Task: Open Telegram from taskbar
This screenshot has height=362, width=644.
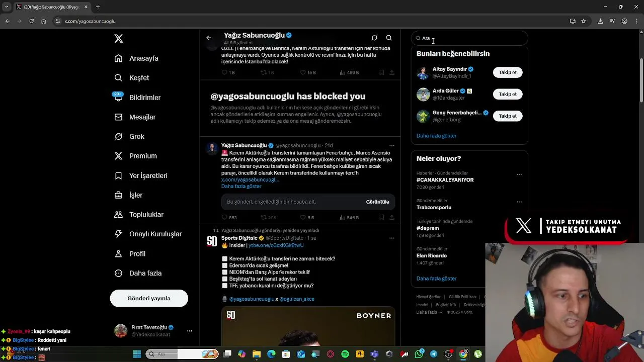Action: tap(434, 354)
